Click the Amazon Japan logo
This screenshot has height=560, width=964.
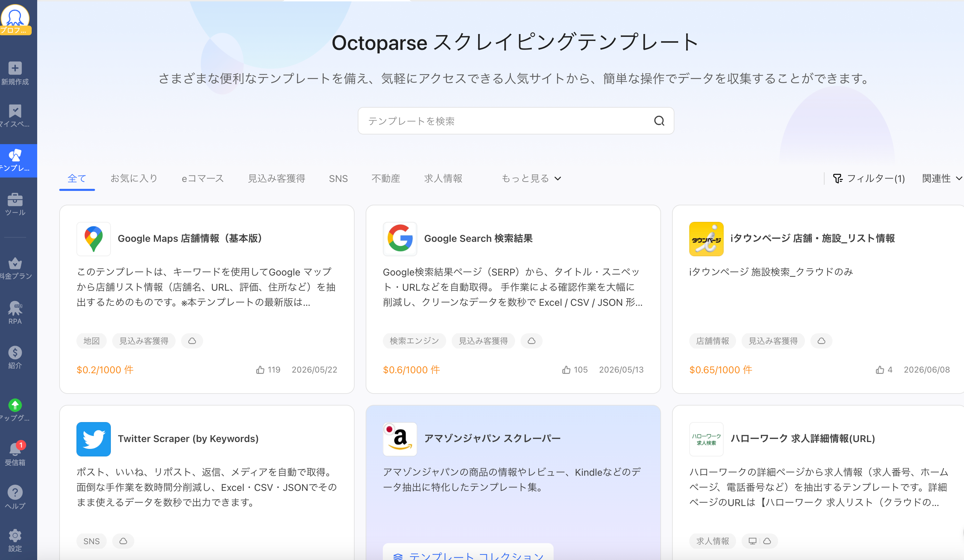coord(400,439)
